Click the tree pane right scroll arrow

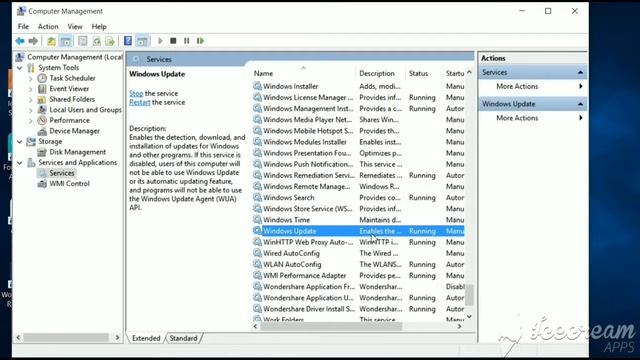tap(118, 338)
